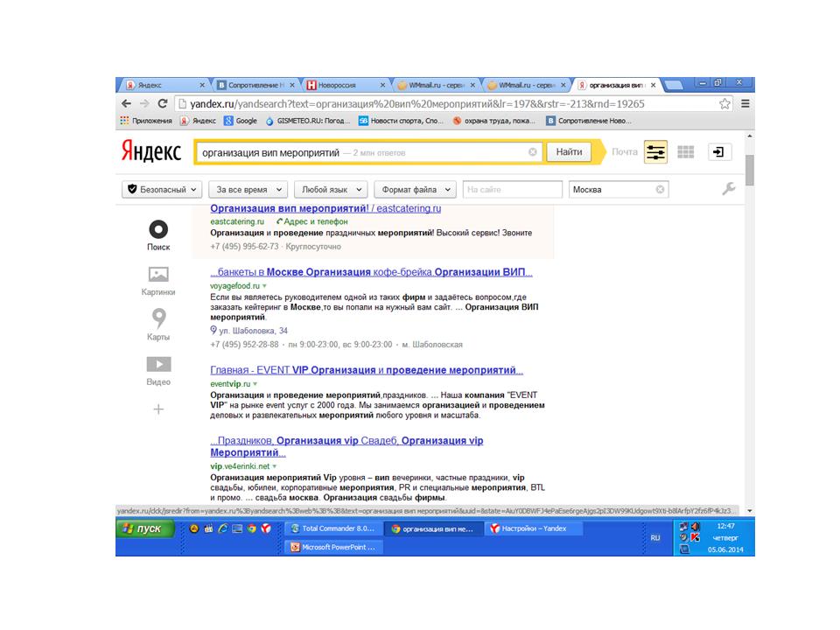Viewport: 840px width, 630px height.
Task: Launch Yandex browser from the quick launch
Action: click(x=266, y=528)
